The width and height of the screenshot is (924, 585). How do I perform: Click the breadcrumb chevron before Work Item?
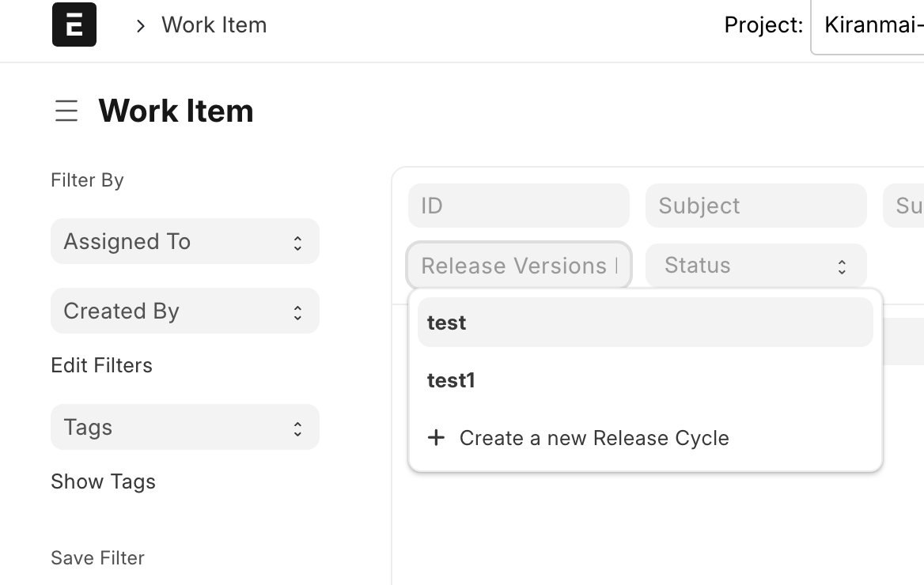click(x=140, y=26)
